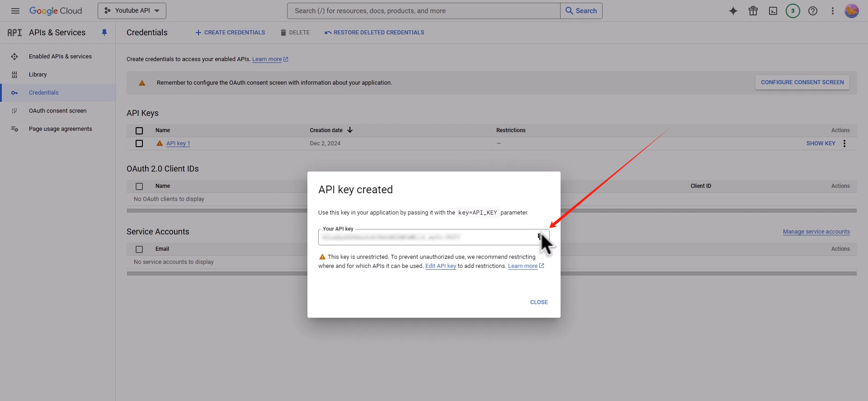Open actions menu for API key 1
This screenshot has height=401, width=868.
pyautogui.click(x=844, y=143)
